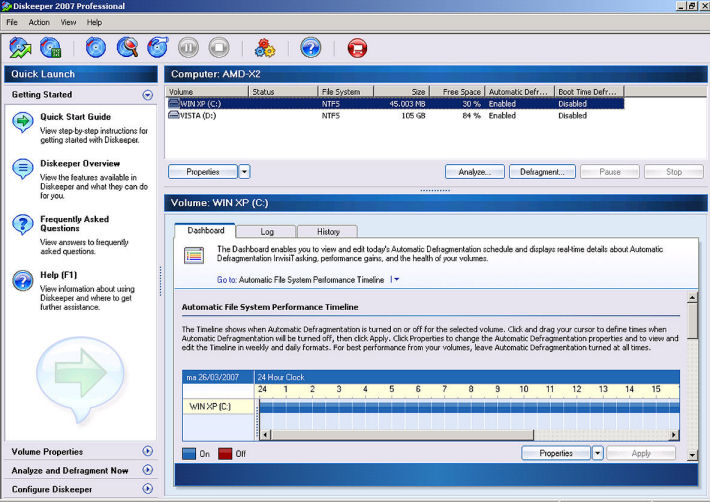Open the Action menu
Screen dimensions: 710x502
point(39,22)
